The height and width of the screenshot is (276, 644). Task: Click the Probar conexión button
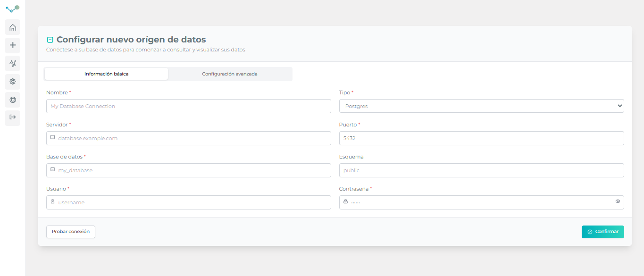click(71, 232)
